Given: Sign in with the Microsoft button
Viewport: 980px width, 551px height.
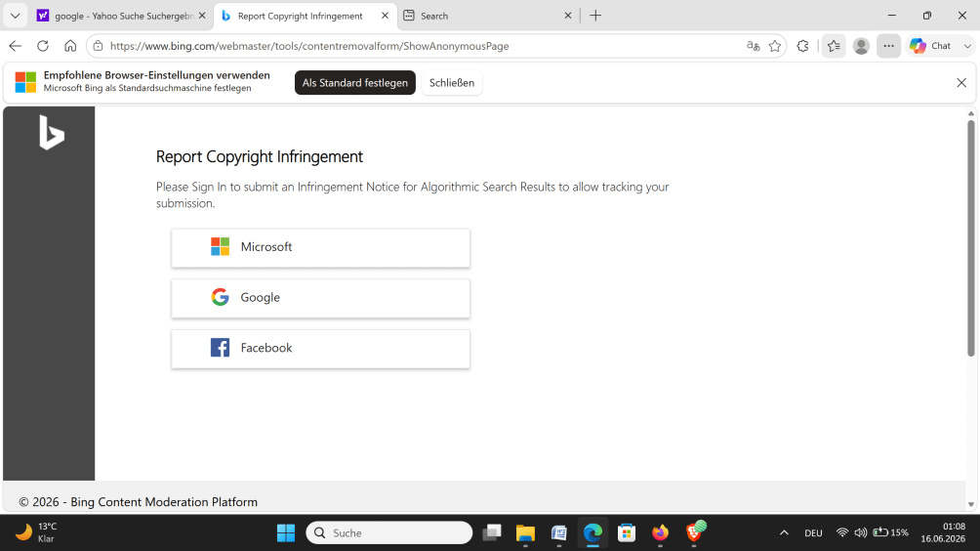Looking at the screenshot, I should tap(320, 248).
